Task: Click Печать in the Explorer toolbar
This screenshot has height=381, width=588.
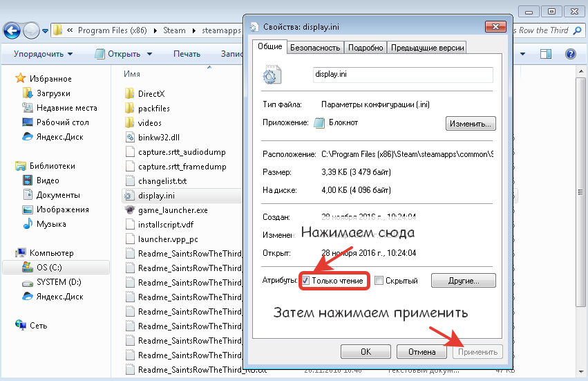Action: tap(187, 54)
